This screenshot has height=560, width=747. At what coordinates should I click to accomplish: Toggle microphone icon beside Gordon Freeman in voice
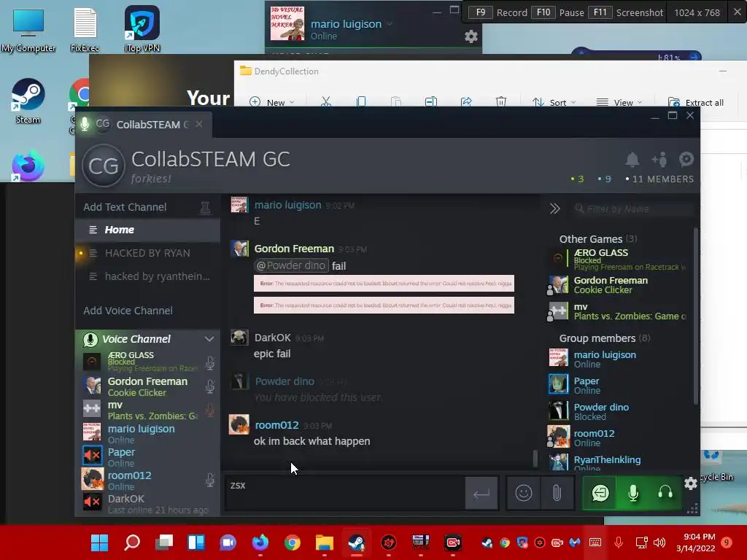point(209,386)
